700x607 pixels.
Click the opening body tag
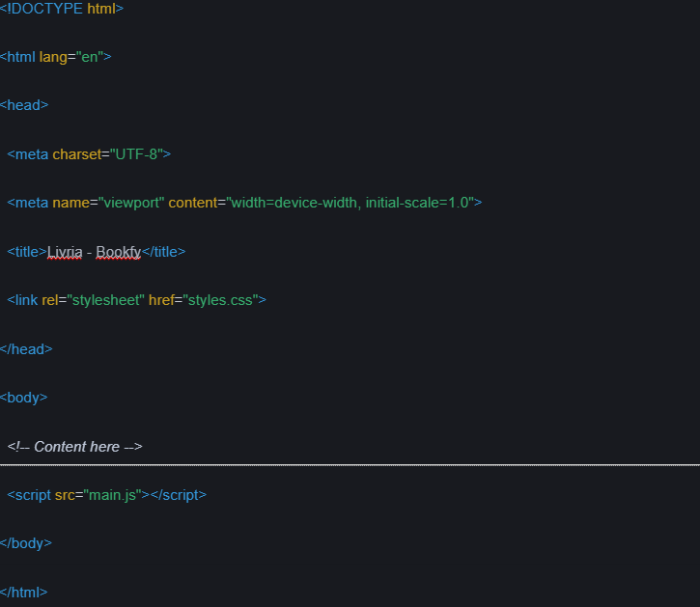(24, 398)
